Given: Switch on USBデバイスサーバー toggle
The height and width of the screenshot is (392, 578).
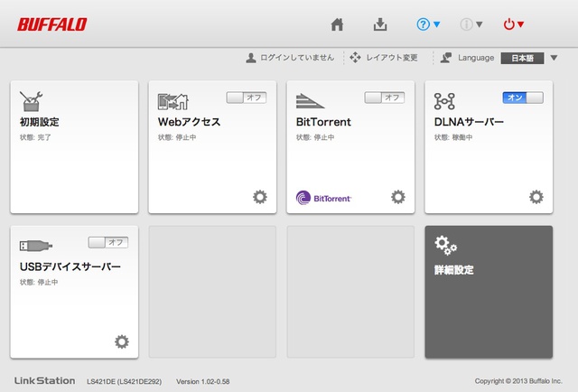Looking at the screenshot, I should (x=107, y=242).
